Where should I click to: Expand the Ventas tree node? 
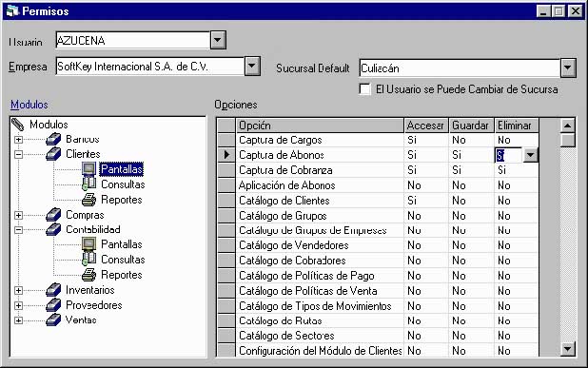[18, 320]
